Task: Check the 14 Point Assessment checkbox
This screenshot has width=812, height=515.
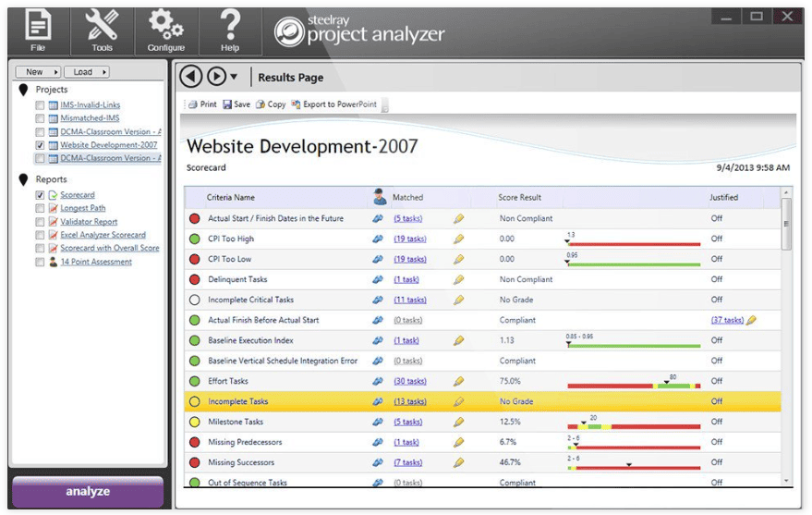Action: click(x=40, y=263)
